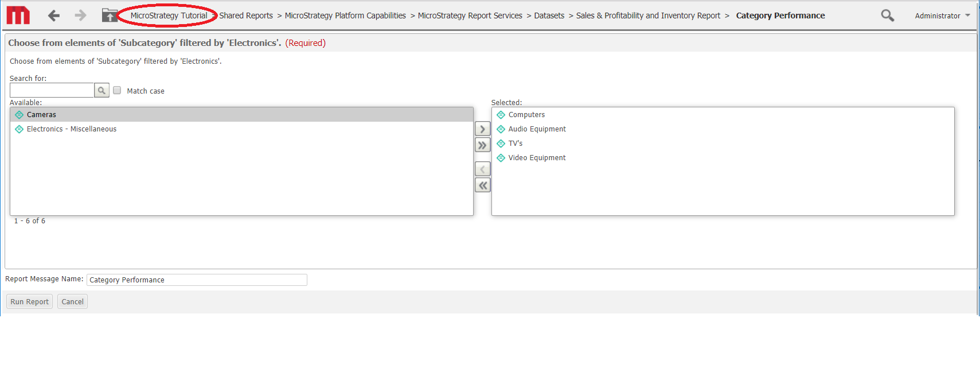Select Cameras in Available list
This screenshot has height=372, width=980.
(x=241, y=115)
